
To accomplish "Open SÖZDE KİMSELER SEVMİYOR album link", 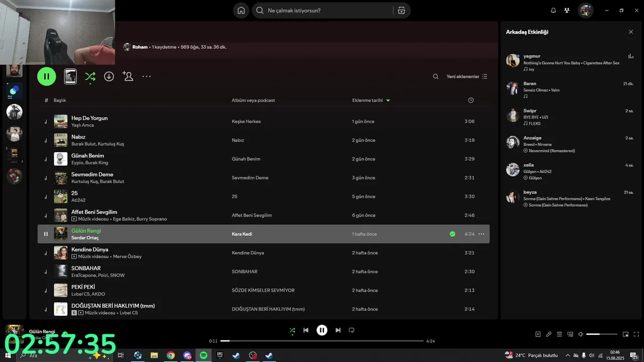I will point(263,290).
